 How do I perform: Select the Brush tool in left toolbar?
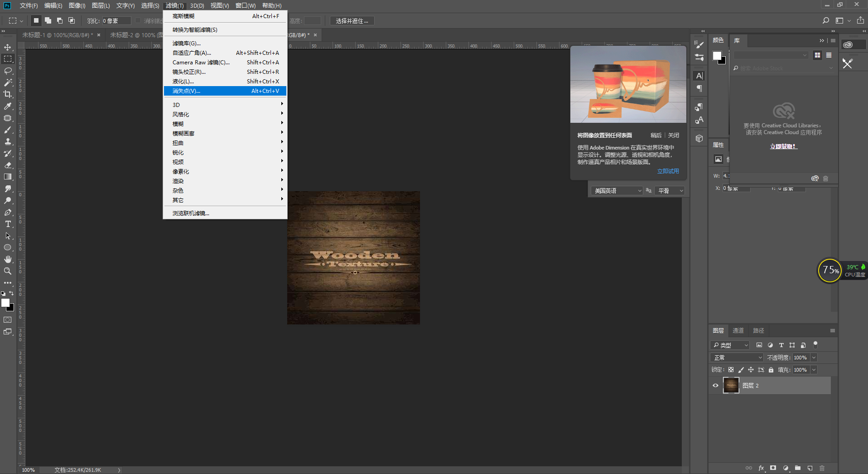tap(8, 130)
